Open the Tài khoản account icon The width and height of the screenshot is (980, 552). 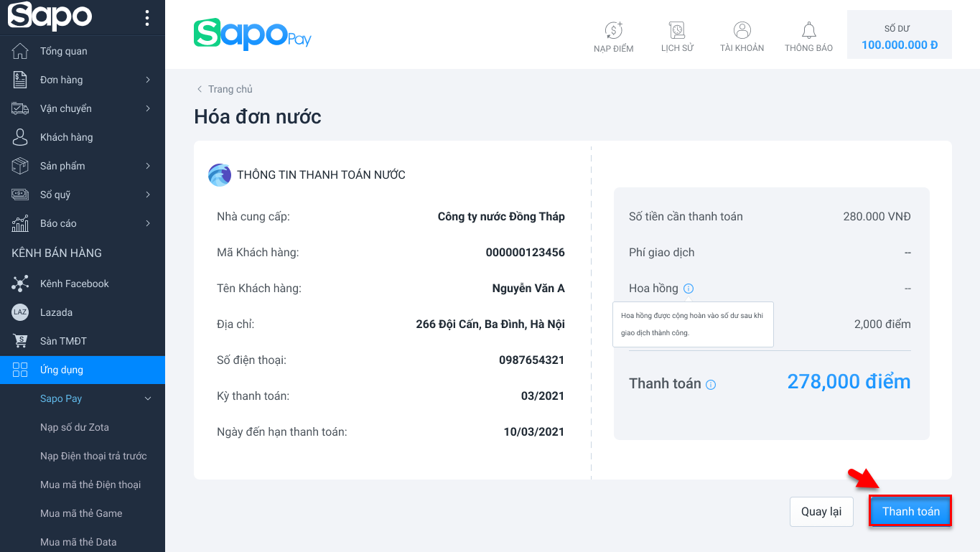(742, 31)
